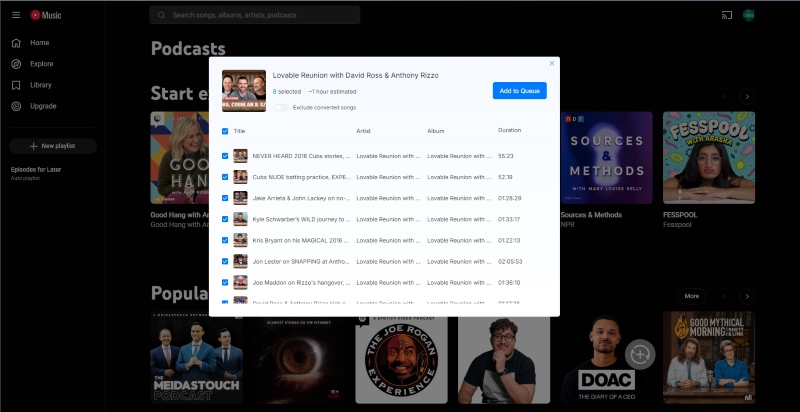Click the YouTube Music logo

click(45, 15)
